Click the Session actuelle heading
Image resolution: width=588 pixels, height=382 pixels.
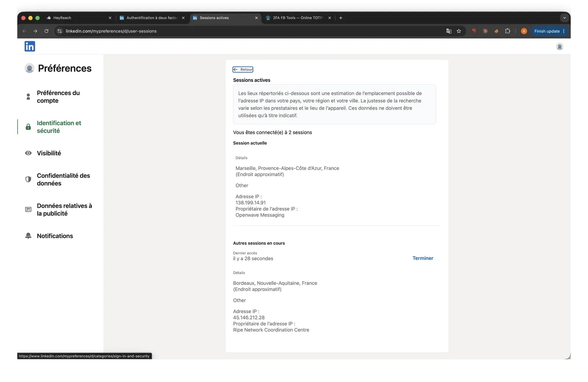pos(250,143)
